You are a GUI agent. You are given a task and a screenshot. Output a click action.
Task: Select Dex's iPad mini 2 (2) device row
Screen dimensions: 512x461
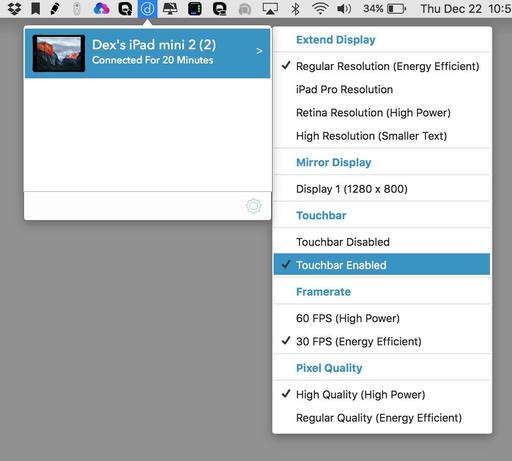(x=148, y=53)
